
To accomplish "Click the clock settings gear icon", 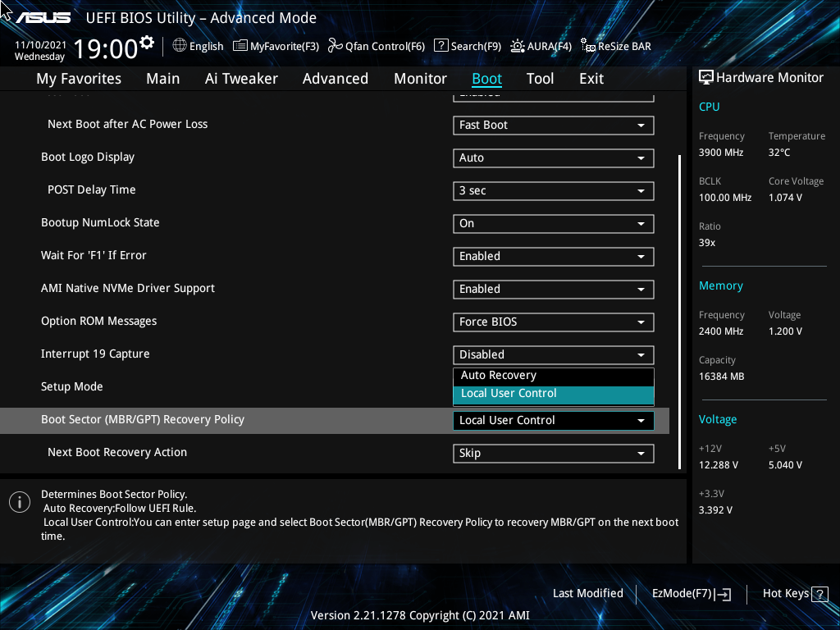I will click(x=147, y=43).
